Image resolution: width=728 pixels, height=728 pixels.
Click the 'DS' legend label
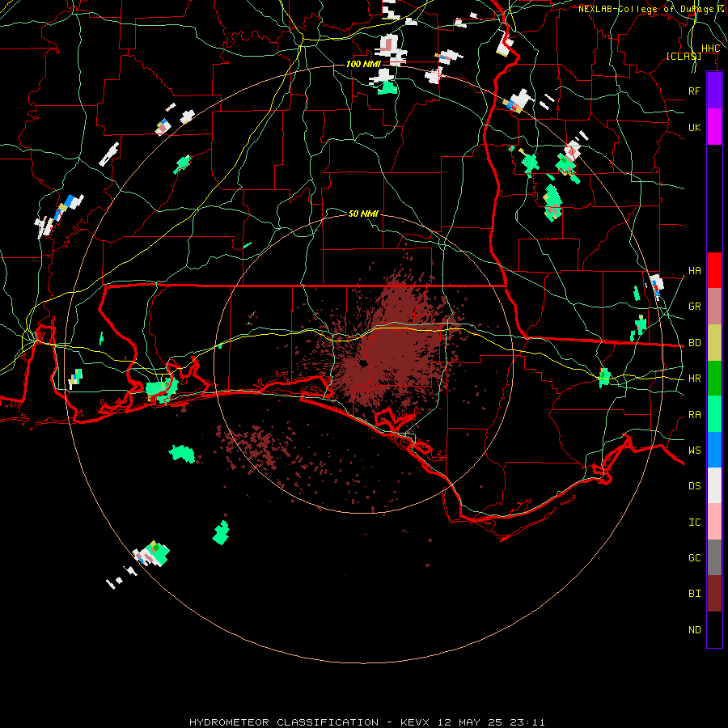point(694,485)
